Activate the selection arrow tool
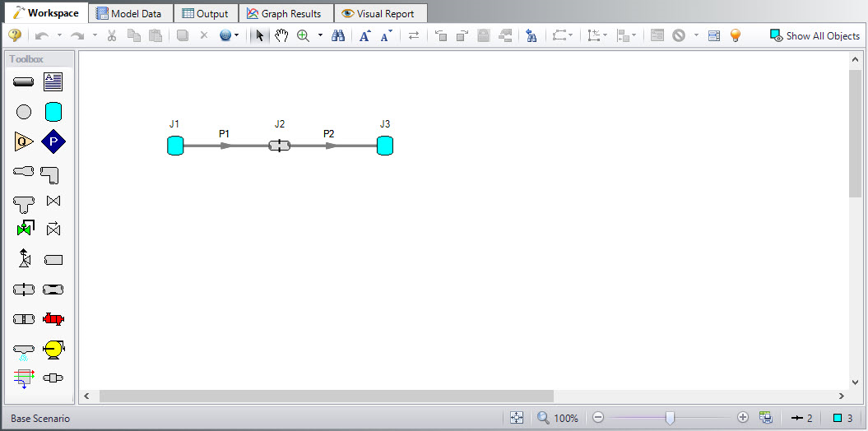 click(x=260, y=35)
